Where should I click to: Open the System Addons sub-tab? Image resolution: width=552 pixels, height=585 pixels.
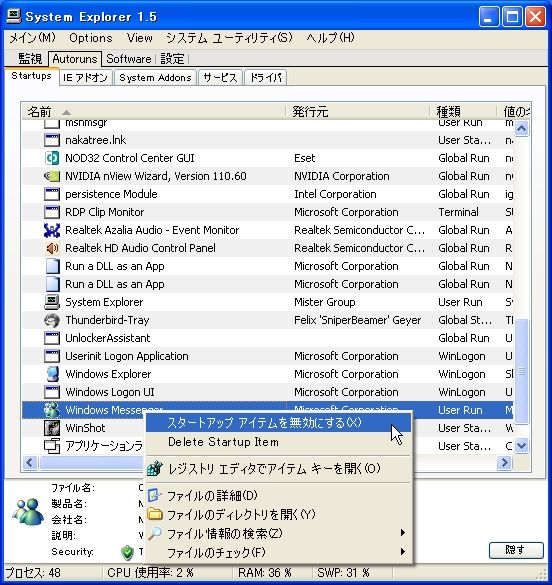[x=155, y=78]
